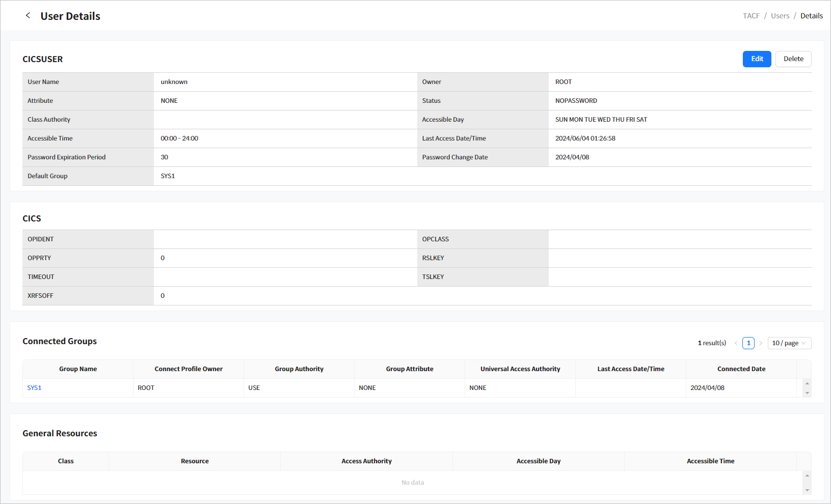Select page 1 in pagination

tap(748, 343)
